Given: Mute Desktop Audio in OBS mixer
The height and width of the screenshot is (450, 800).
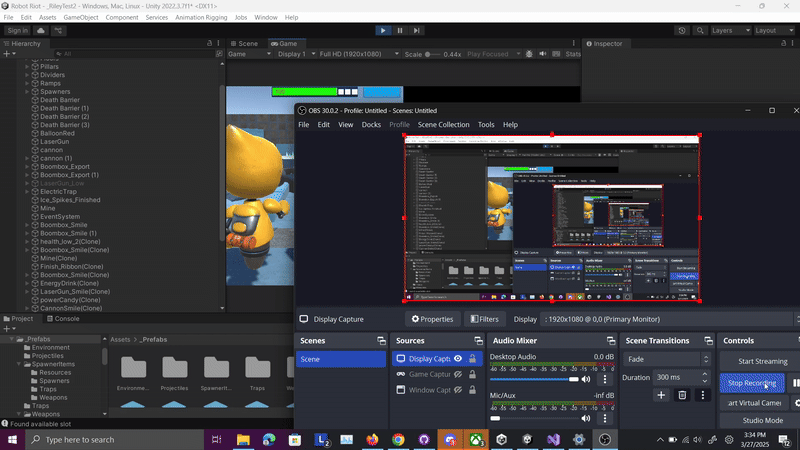Looking at the screenshot, I should (x=586, y=379).
